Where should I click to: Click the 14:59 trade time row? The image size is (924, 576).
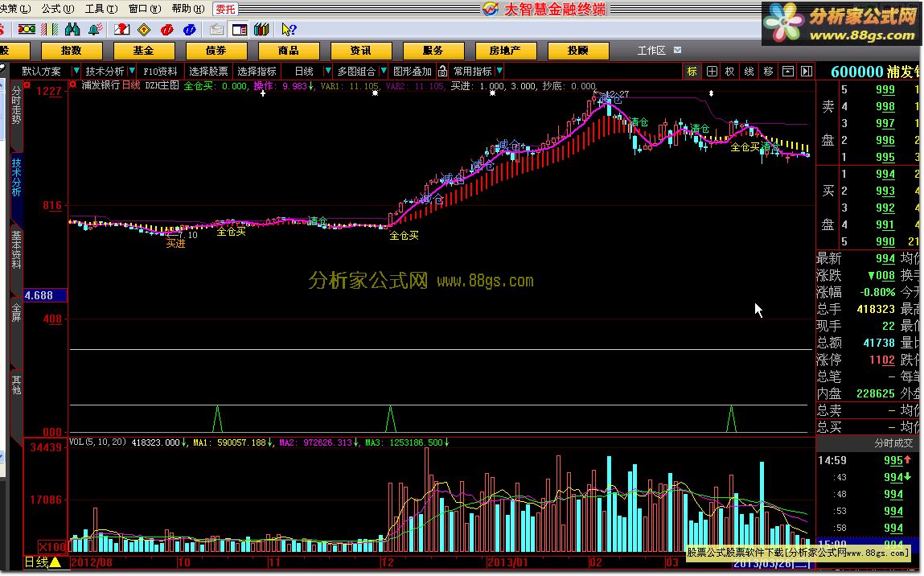868,460
